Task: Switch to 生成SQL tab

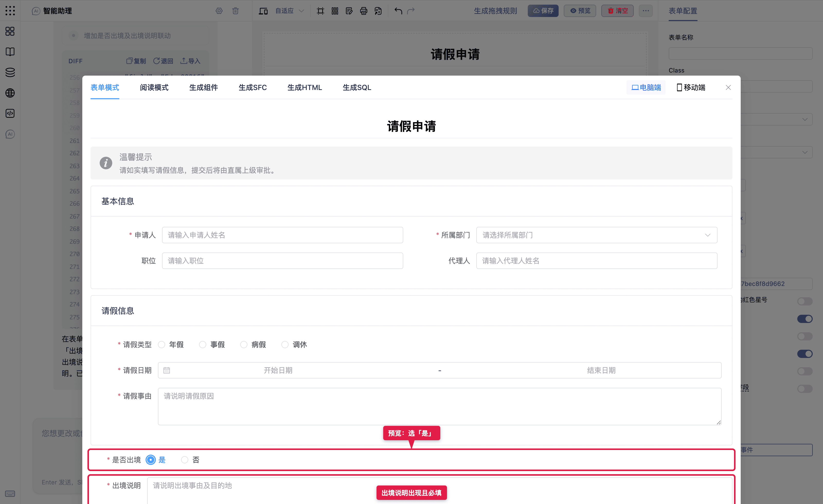Action: [x=357, y=87]
